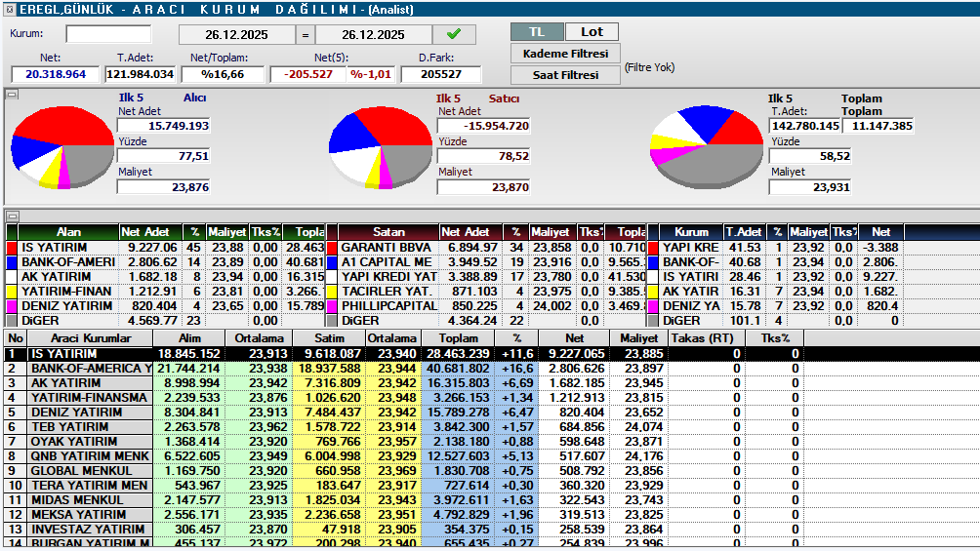Viewport: 980px width, 551px height.
Task: Click the Toplam (total) pie chart
Action: [x=705, y=147]
